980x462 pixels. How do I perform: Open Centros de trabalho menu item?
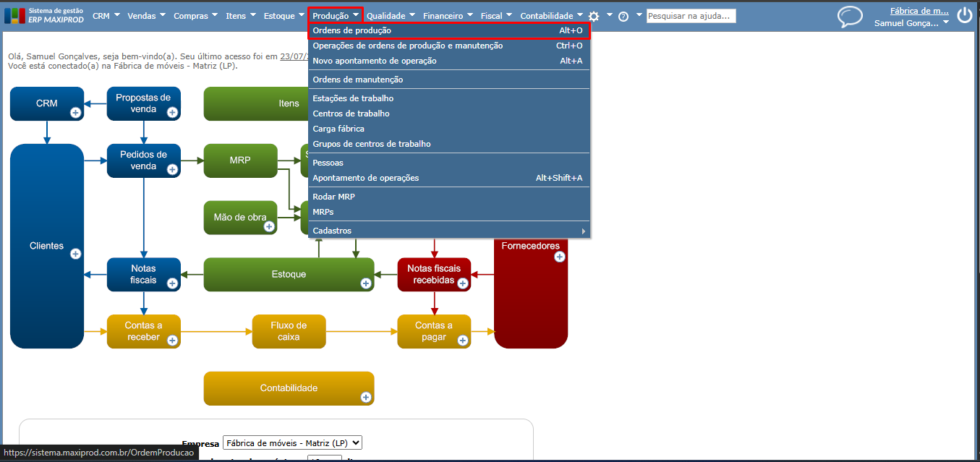point(449,114)
